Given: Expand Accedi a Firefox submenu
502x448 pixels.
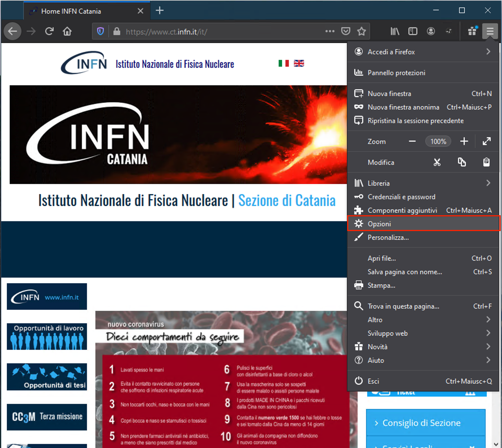Looking at the screenshot, I should [x=423, y=52].
